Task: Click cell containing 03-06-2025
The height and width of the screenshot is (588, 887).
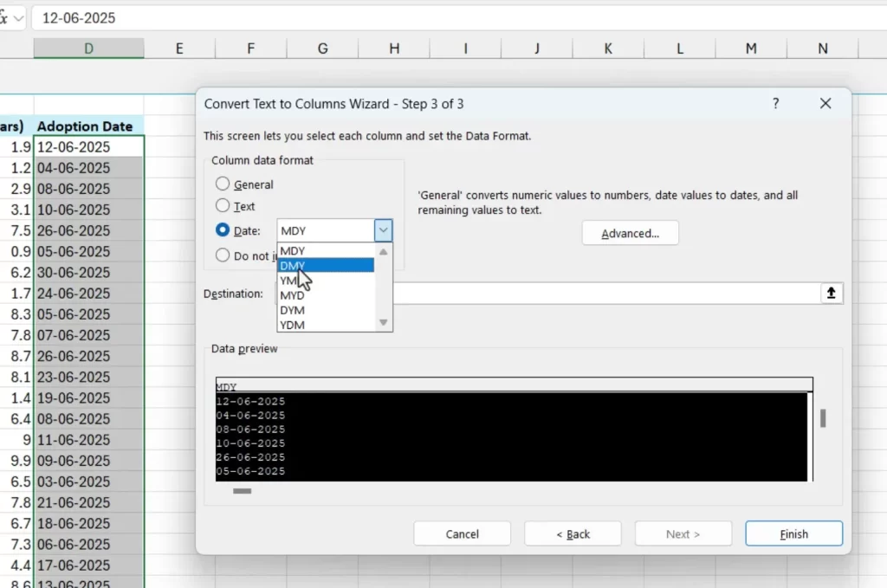Action: pyautogui.click(x=89, y=481)
